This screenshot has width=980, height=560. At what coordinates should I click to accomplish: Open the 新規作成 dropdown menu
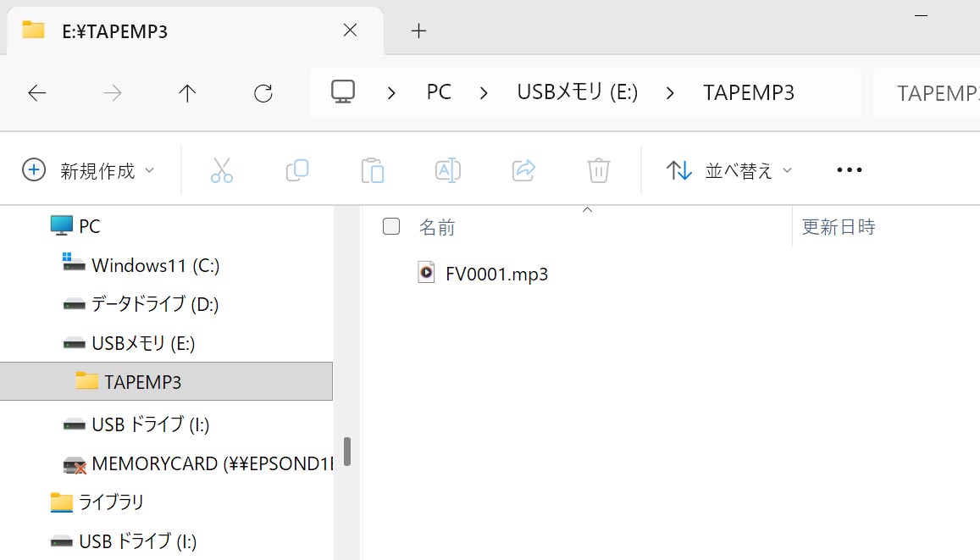coord(88,170)
